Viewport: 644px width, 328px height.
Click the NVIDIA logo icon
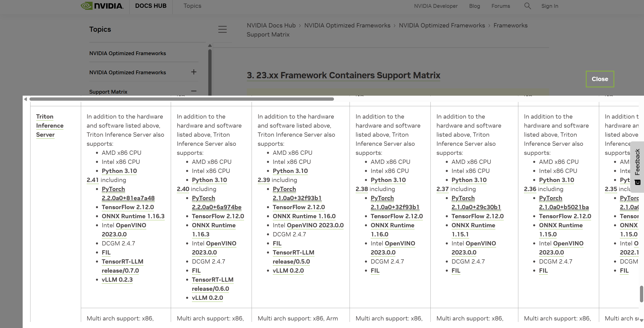[x=86, y=6]
